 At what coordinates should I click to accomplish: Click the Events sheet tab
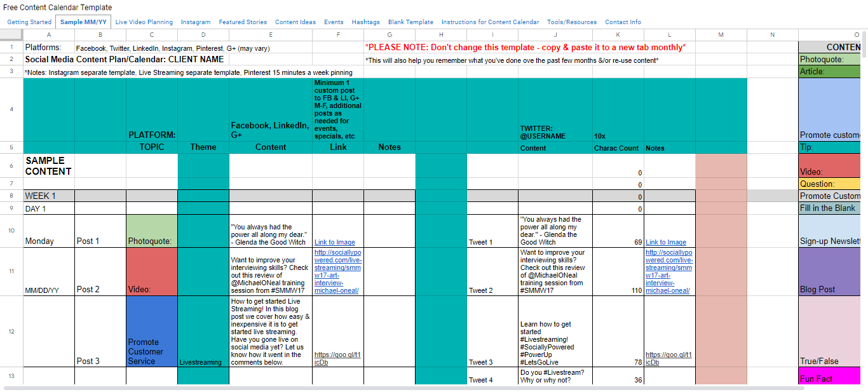pyautogui.click(x=334, y=22)
